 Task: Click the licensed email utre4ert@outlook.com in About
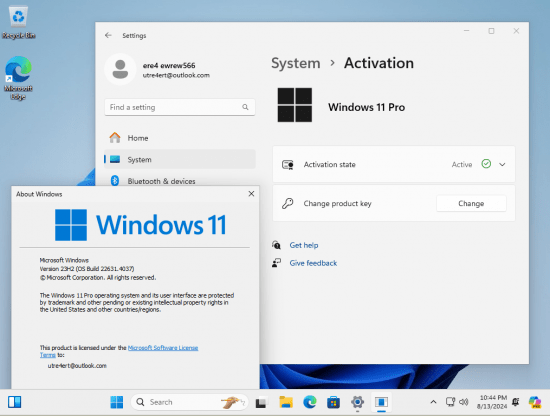coord(77,365)
